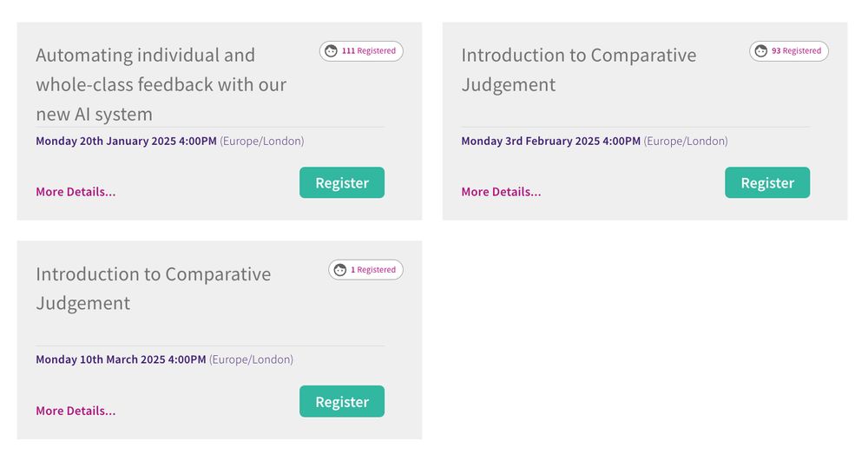868x461 pixels.
Task: Register for the AI feedback system webinar
Action: click(342, 183)
